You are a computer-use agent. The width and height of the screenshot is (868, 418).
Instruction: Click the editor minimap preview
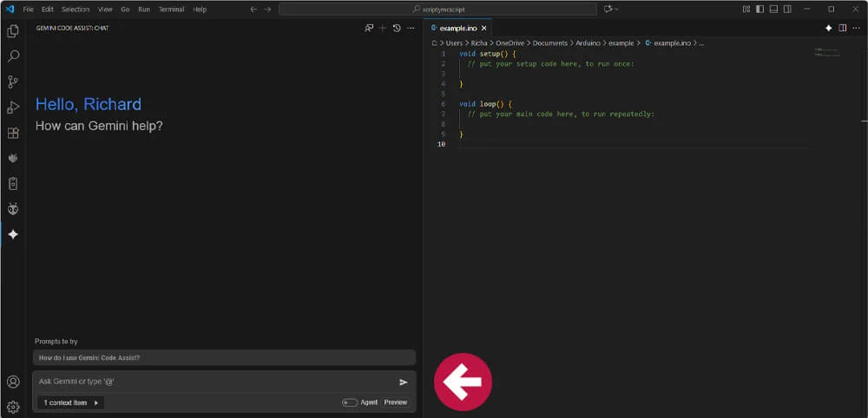pyautogui.click(x=827, y=53)
